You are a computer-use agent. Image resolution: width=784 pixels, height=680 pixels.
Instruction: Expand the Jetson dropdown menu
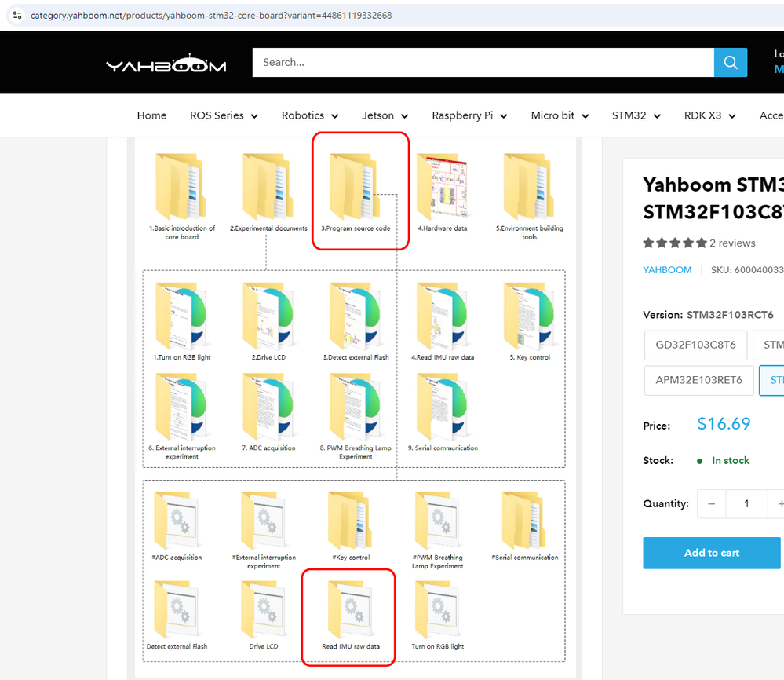pyautogui.click(x=385, y=115)
